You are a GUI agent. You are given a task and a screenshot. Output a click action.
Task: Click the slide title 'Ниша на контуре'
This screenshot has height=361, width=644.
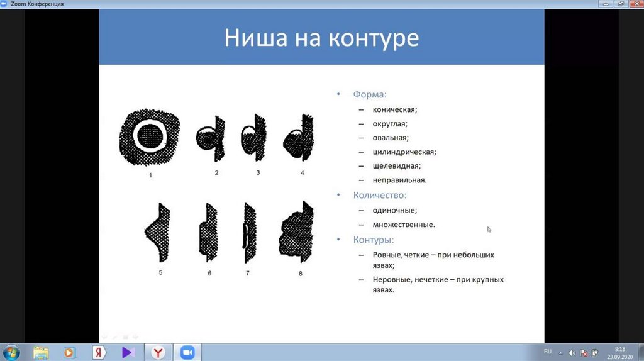[321, 38]
